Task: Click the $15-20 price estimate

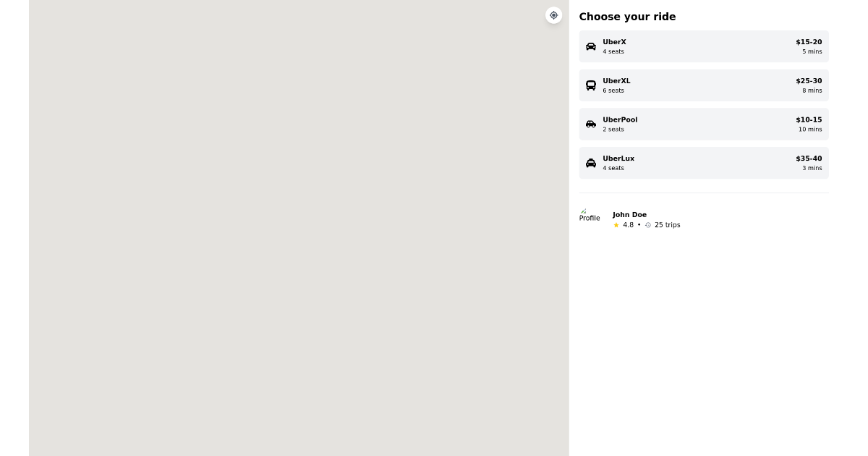Action: (809, 42)
